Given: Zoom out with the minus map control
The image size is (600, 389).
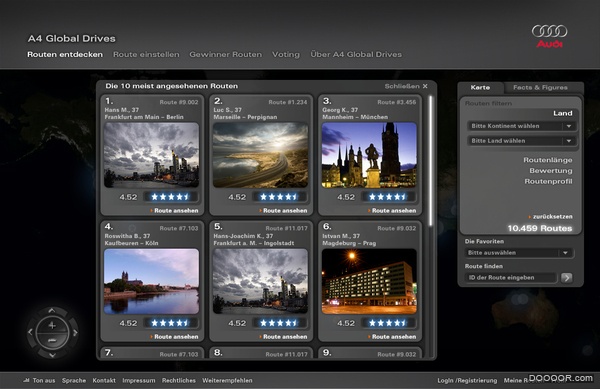Looking at the screenshot, I should click(52, 340).
